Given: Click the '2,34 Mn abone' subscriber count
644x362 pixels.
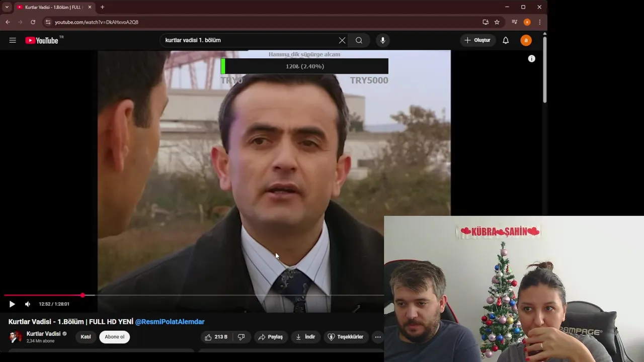Looking at the screenshot, I should tap(40, 341).
